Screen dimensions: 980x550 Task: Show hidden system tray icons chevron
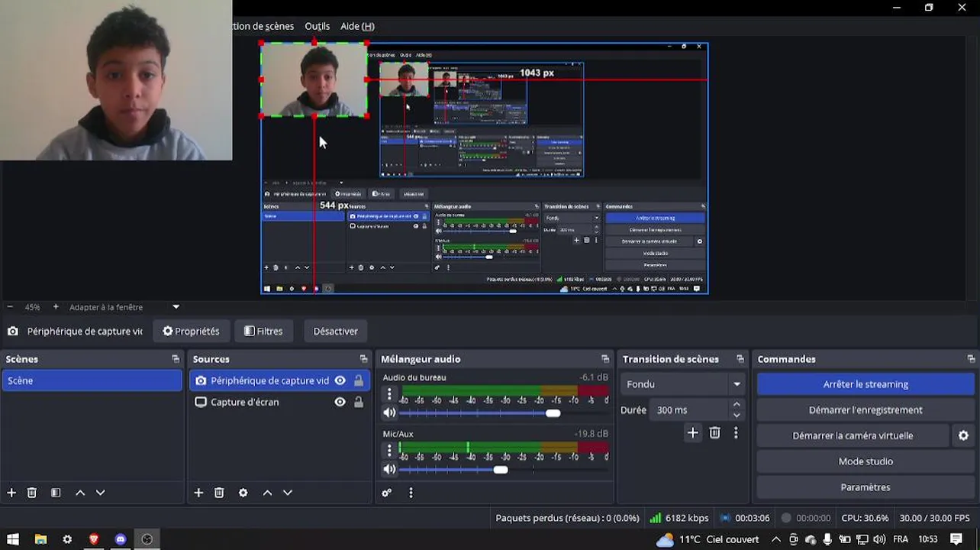pos(776,539)
